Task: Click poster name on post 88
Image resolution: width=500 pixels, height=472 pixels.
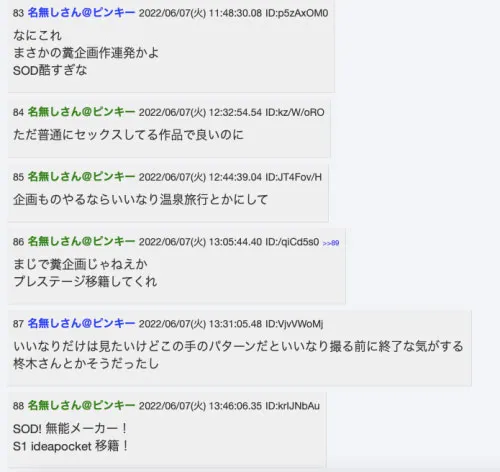Action: [x=81, y=405]
